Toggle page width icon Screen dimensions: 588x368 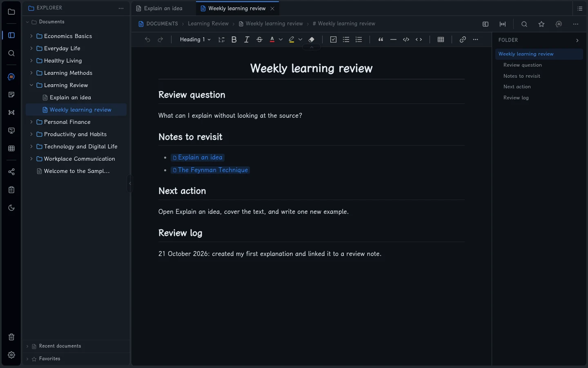click(x=503, y=24)
